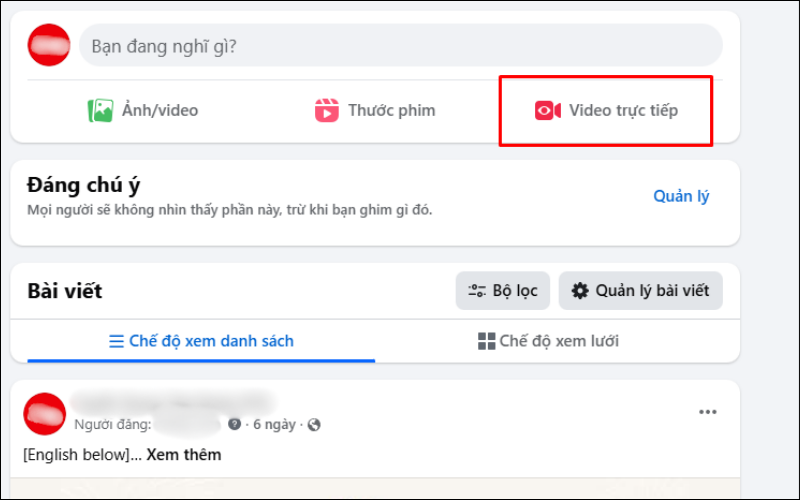
Task: Click the question mark icon beside poster name
Action: [234, 424]
